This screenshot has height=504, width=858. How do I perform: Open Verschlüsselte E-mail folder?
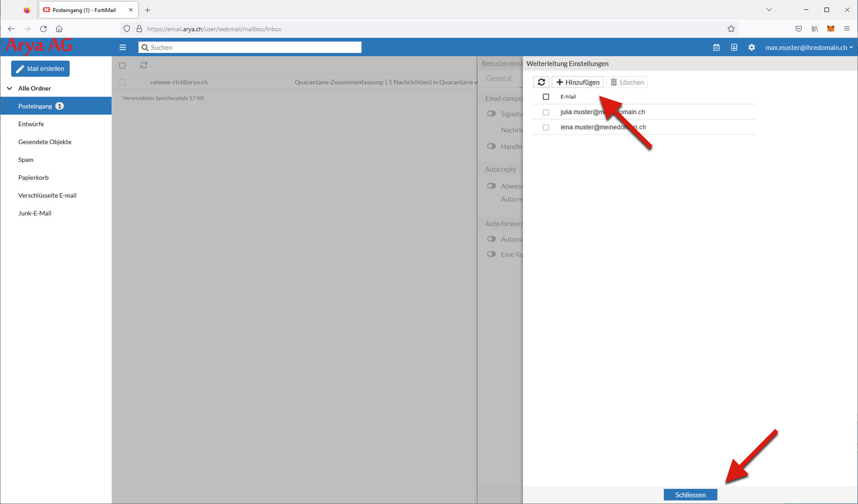click(47, 195)
